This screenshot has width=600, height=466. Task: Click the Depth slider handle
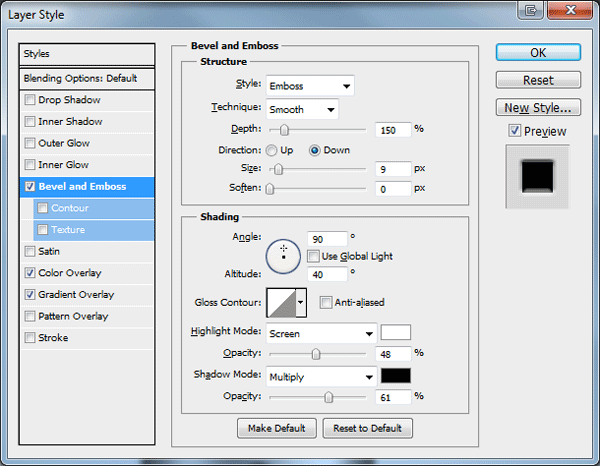pyautogui.click(x=284, y=130)
